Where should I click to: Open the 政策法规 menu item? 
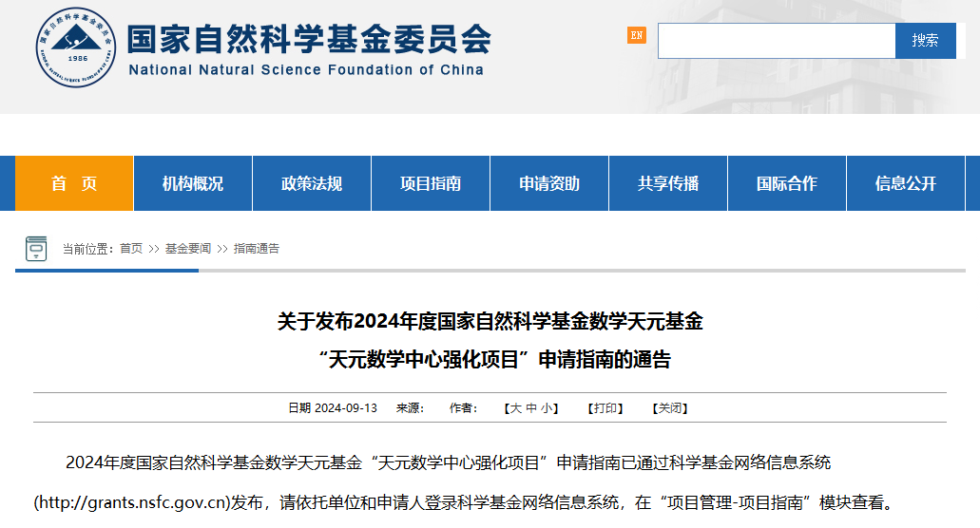coord(312,183)
